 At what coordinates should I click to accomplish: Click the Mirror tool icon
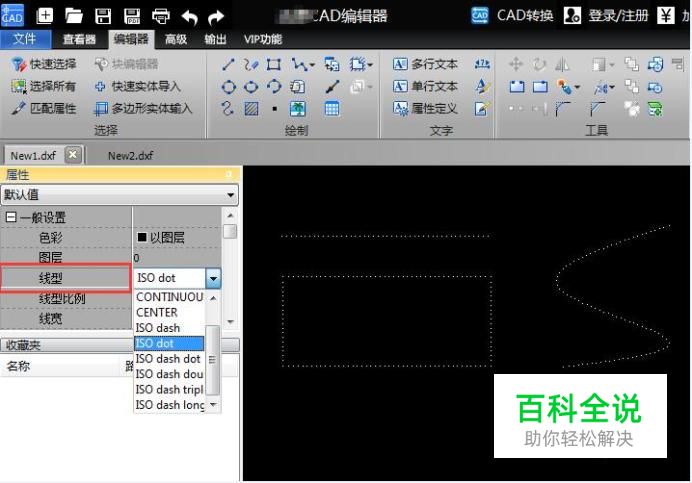pyautogui.click(x=561, y=64)
